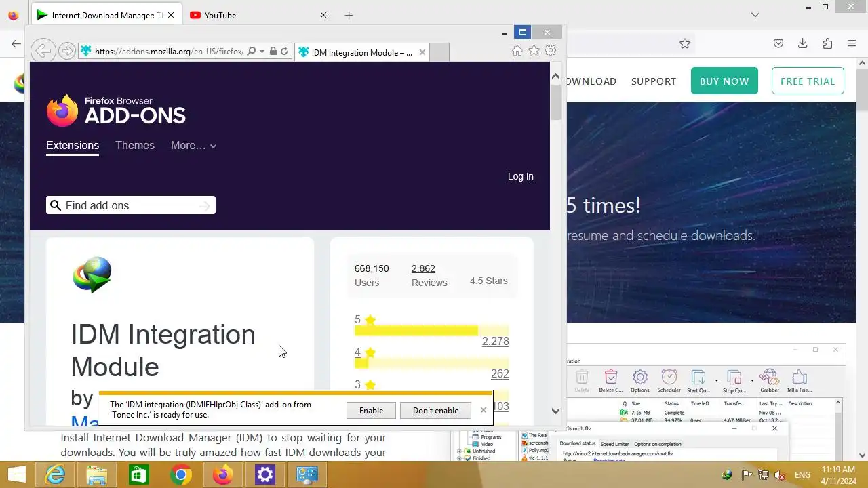Open a new tab in Firefox

(x=349, y=15)
